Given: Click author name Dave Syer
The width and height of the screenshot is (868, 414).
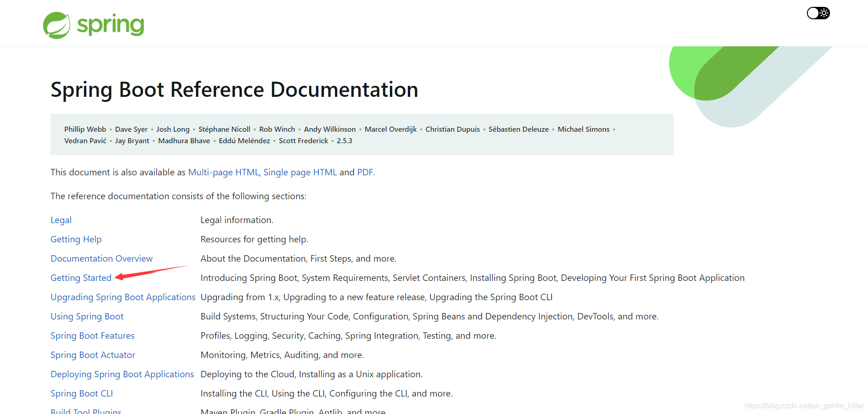Looking at the screenshot, I should tap(131, 129).
